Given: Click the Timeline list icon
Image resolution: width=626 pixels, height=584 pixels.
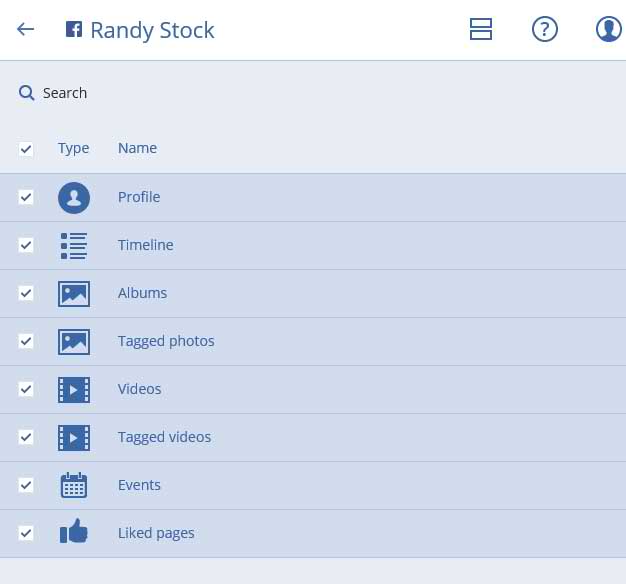Looking at the screenshot, I should [74, 246].
